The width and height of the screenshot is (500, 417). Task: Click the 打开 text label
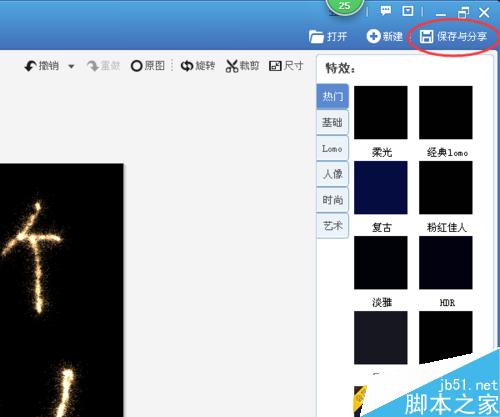(337, 36)
